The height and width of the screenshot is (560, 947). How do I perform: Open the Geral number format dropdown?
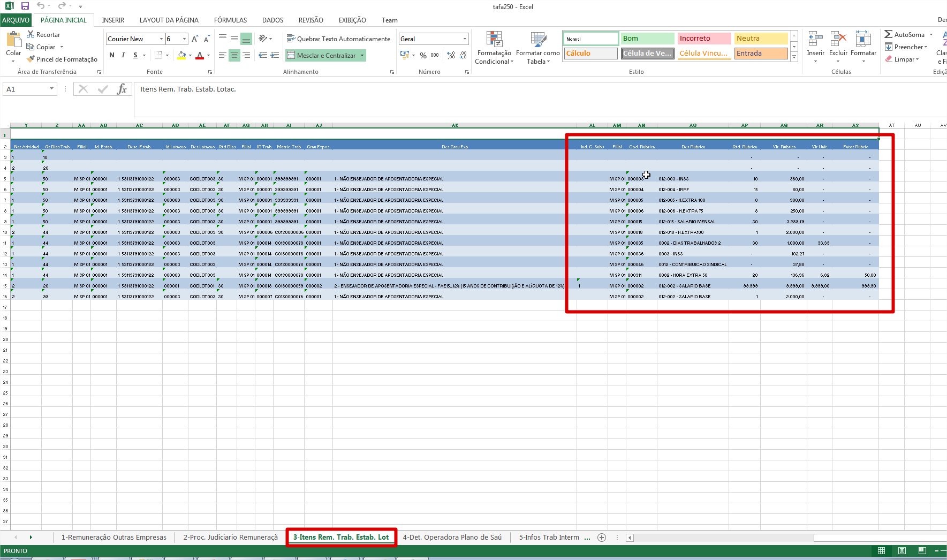point(465,39)
